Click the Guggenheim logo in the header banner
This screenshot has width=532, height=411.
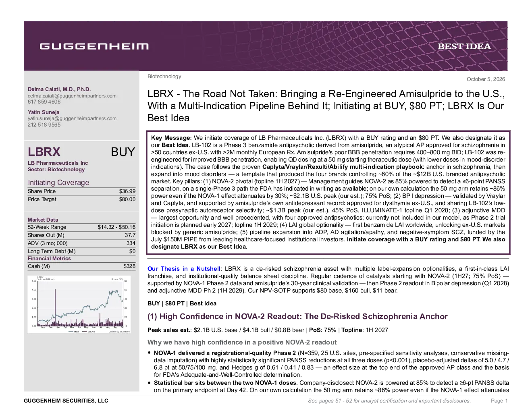pyautogui.click(x=94, y=46)
